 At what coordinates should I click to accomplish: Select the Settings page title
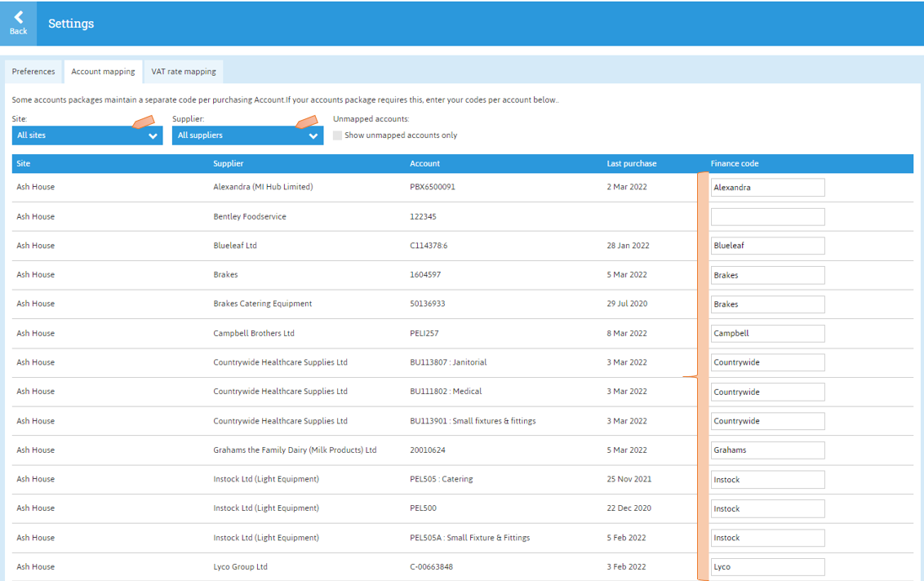(x=71, y=24)
